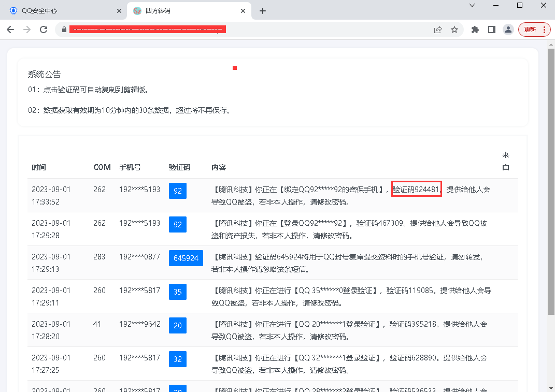555x392 pixels.
Task: Go back to the previous page
Action: tap(10, 30)
